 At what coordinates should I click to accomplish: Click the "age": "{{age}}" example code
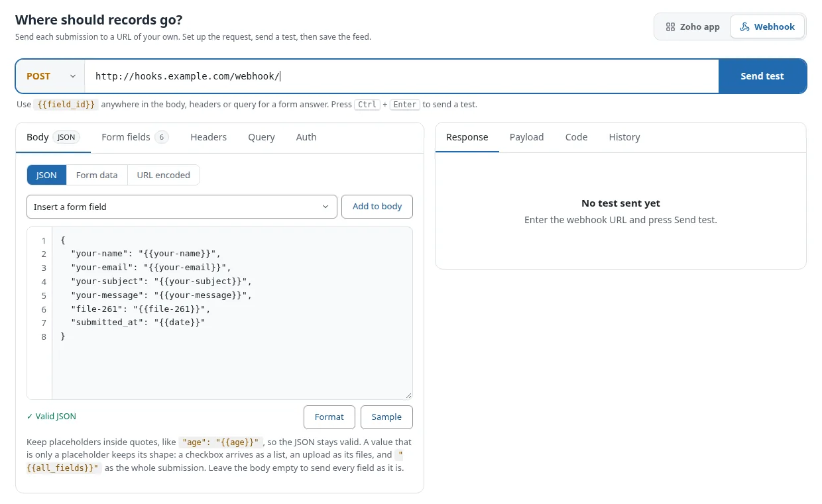tap(221, 442)
